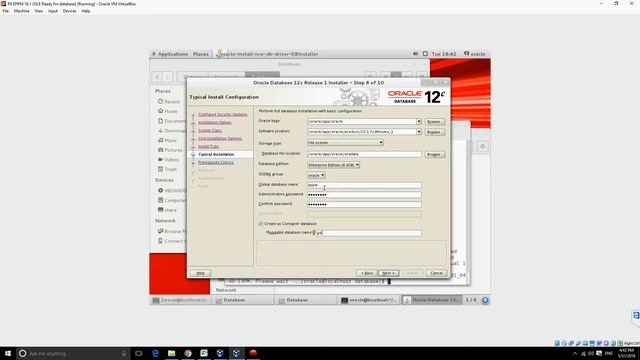Open Microsoft Edge from taskbar
The image size is (640, 360).
[x=155, y=353]
